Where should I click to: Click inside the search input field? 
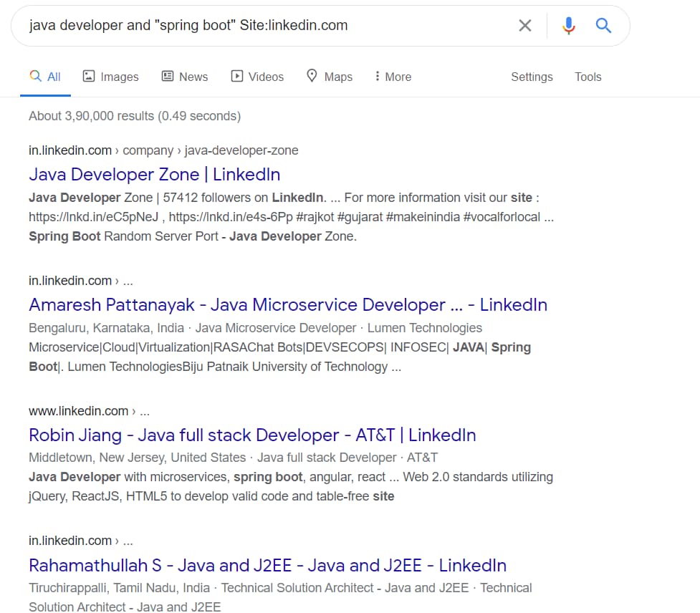(x=215, y=24)
